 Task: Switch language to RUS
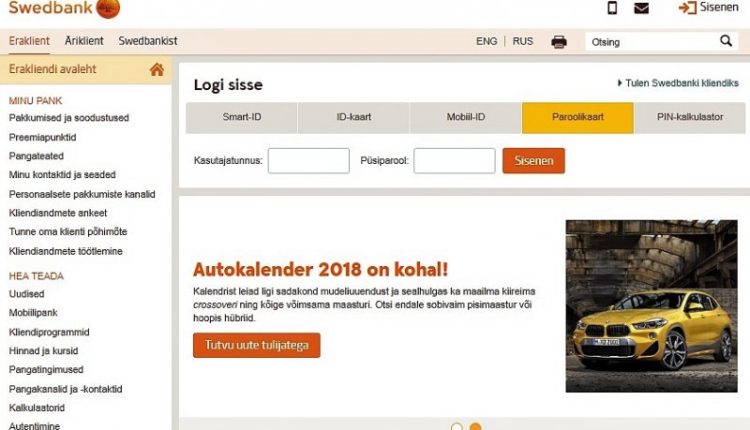tap(522, 42)
